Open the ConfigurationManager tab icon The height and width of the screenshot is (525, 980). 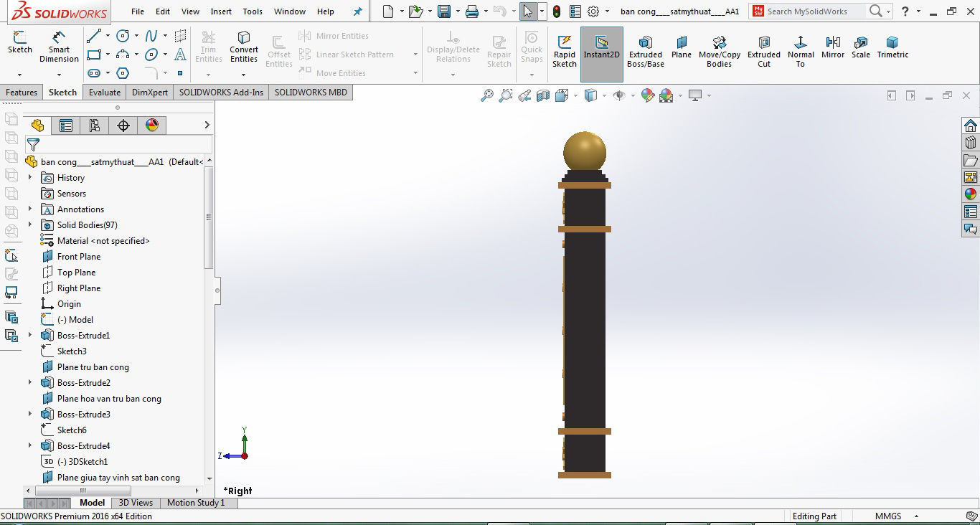tap(95, 126)
